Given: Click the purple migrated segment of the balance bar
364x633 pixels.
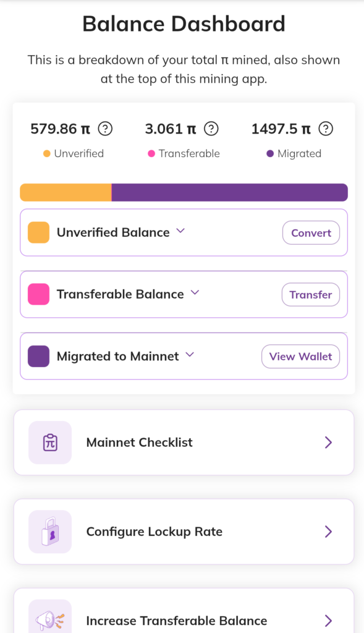Looking at the screenshot, I should tap(230, 193).
